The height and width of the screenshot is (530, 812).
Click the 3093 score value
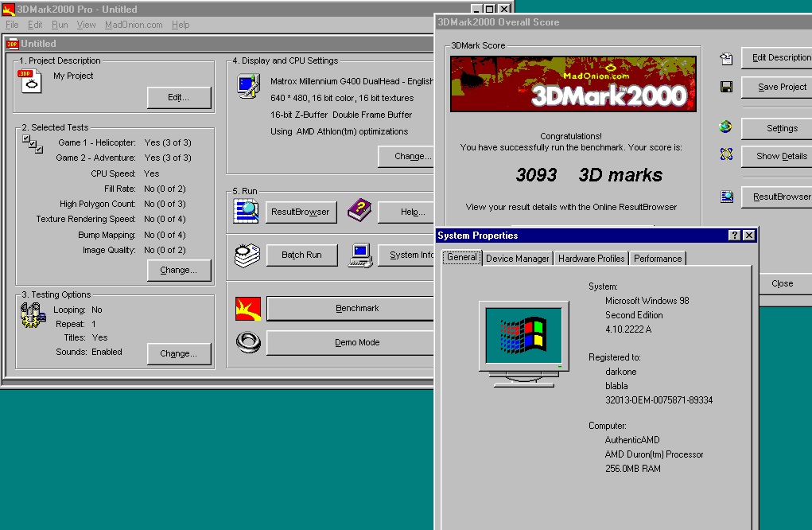coord(536,175)
